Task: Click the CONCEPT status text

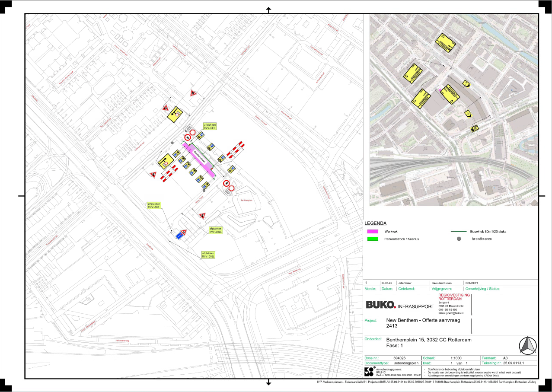Action: click(472, 282)
